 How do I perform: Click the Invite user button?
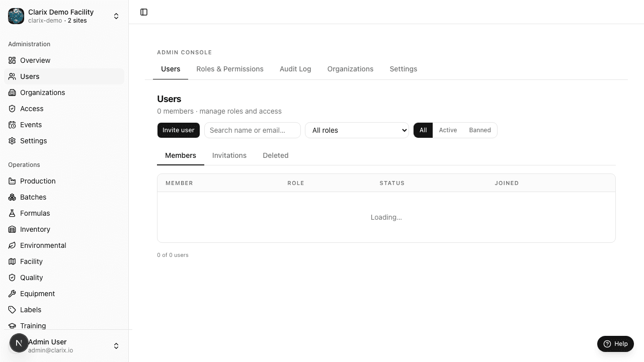point(179,130)
